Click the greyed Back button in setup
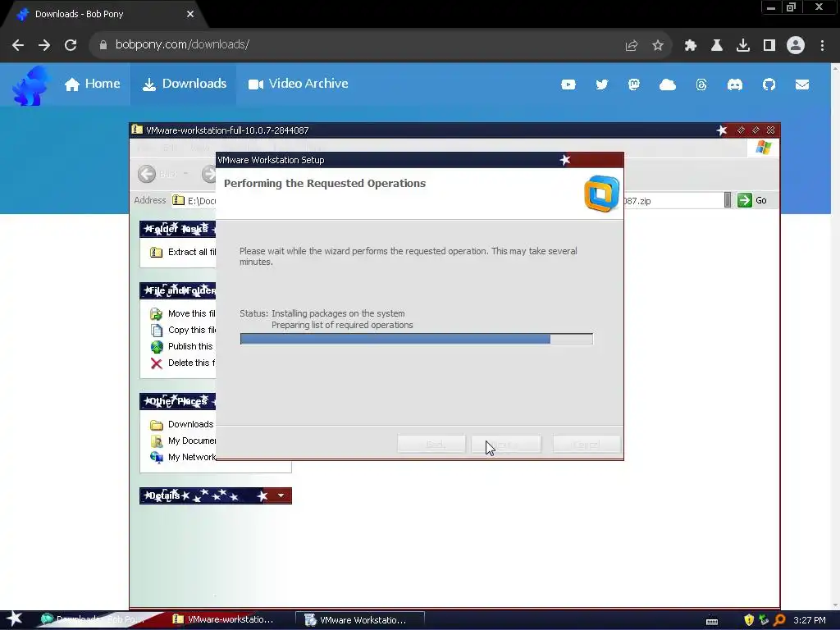Screen dimensions: 840x630 coord(431,444)
